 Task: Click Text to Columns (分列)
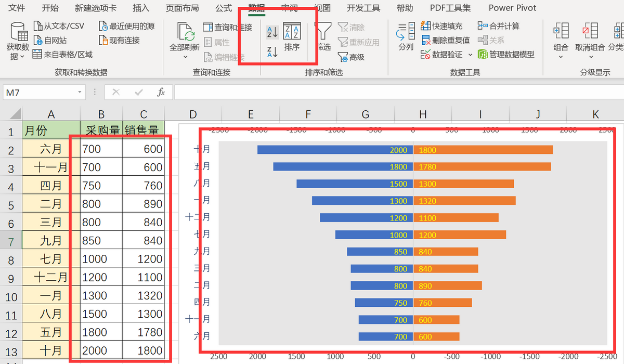(x=406, y=36)
